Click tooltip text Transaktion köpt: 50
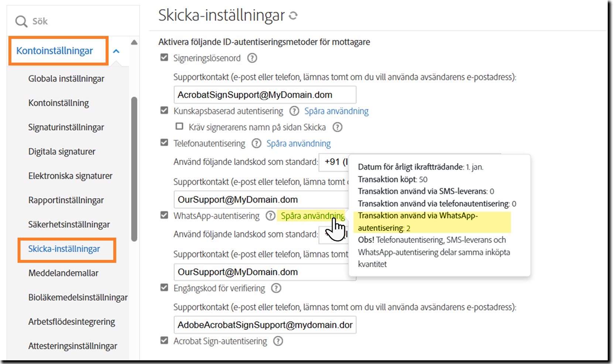This screenshot has width=614, height=364. 393,179
